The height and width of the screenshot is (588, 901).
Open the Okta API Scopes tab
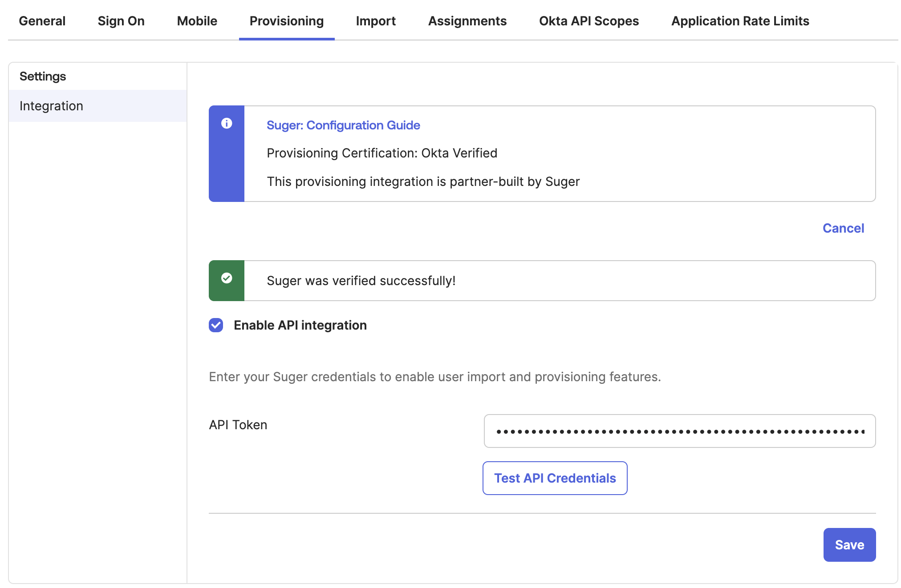point(588,21)
